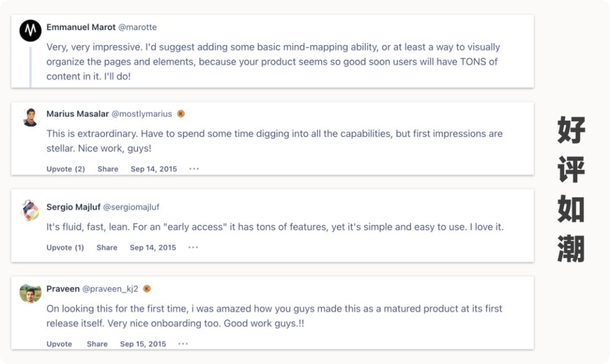This screenshot has width=610, height=364.
Task: Open the @marotte profile handle
Action: 137,27
